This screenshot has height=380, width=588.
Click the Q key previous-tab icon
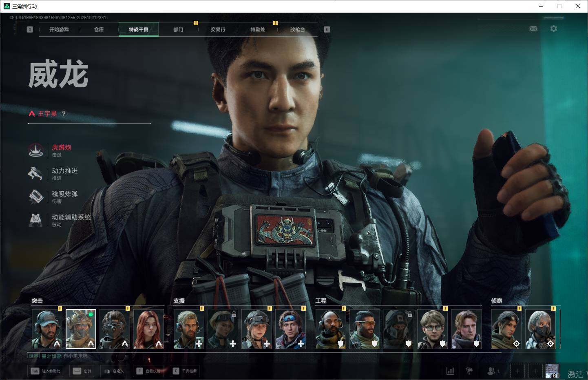tap(30, 29)
